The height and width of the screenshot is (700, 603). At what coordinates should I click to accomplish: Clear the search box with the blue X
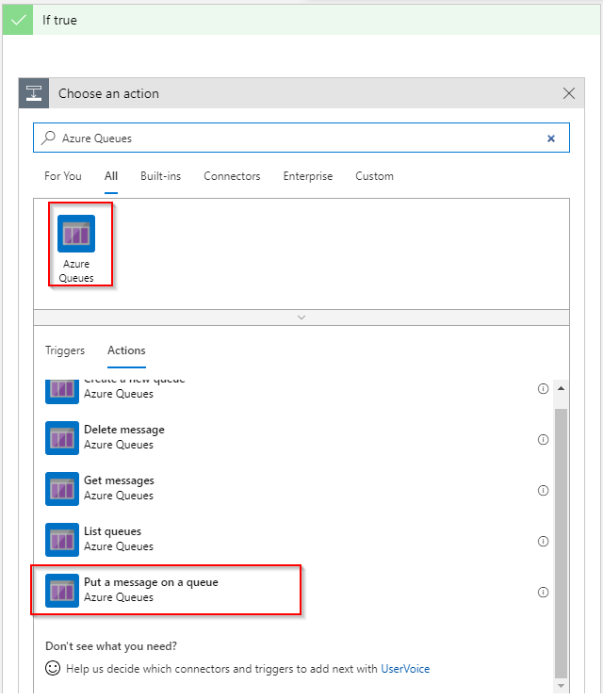[x=551, y=138]
